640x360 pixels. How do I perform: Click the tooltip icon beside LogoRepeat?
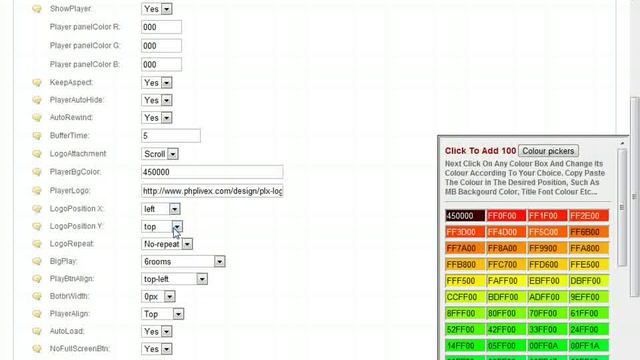(37, 244)
